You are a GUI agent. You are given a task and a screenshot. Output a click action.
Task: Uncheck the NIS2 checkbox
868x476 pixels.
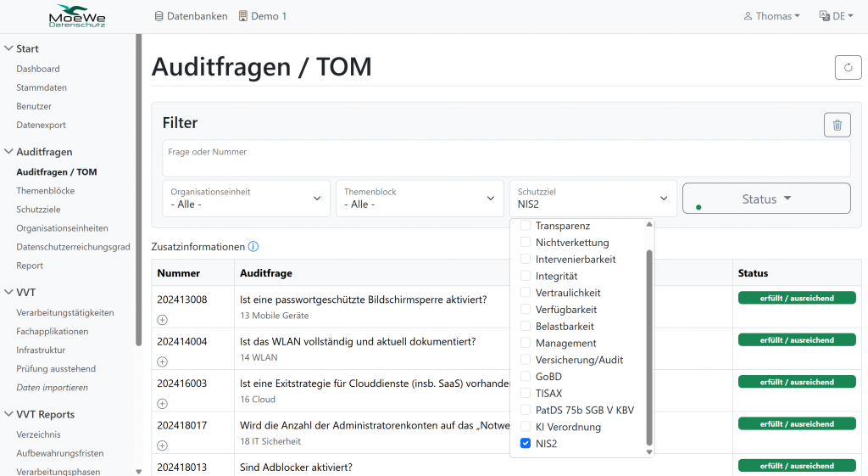[526, 444]
